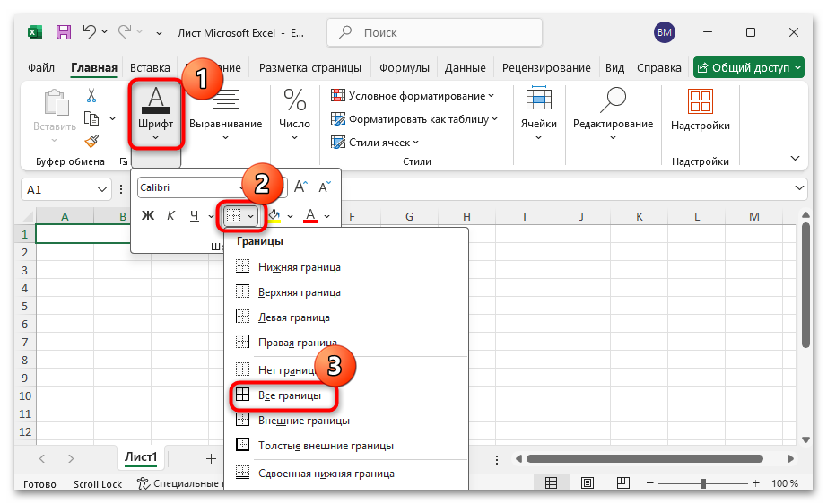Screen dimensions: 827x504
Task: Select Верхняя граница option
Action: [x=346, y=292]
